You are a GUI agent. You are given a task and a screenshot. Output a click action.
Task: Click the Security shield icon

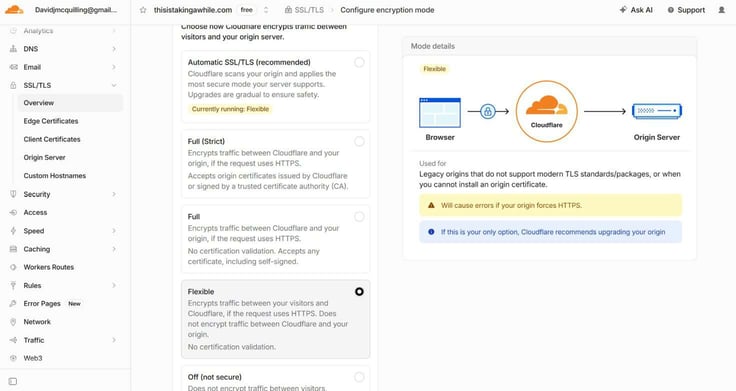(13, 194)
